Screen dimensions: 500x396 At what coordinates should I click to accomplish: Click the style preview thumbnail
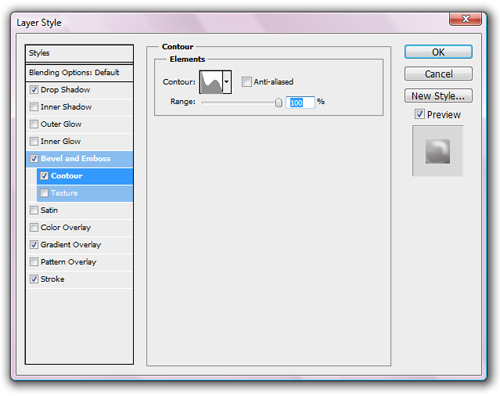pos(437,151)
